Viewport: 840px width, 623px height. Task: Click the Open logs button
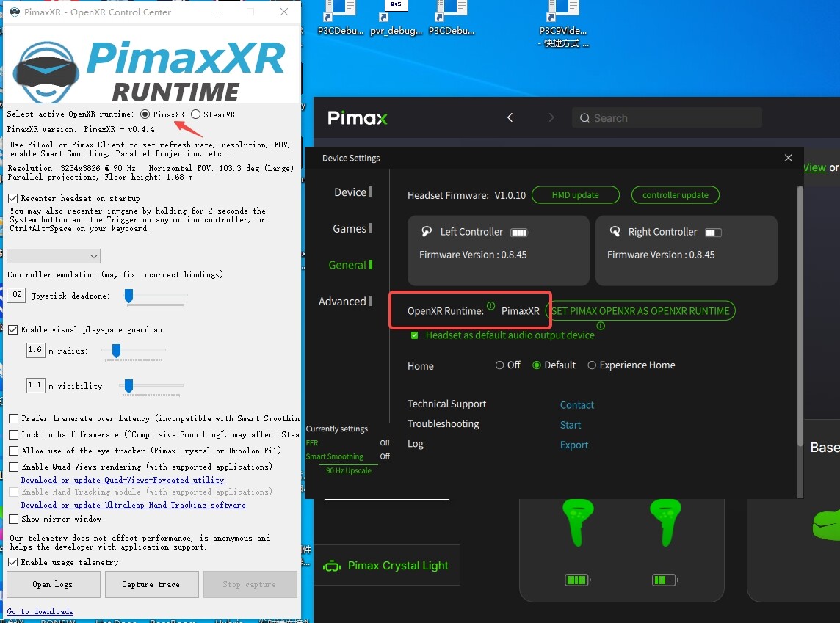point(53,584)
